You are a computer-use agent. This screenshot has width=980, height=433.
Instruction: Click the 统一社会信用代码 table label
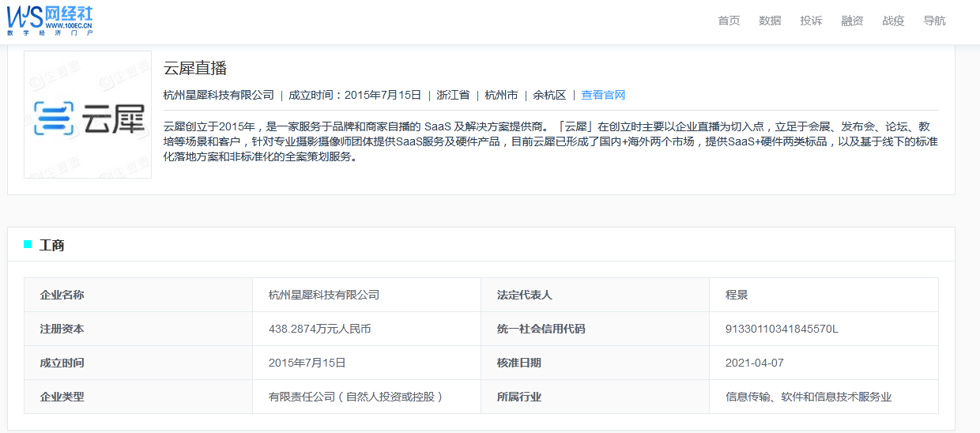(x=541, y=329)
